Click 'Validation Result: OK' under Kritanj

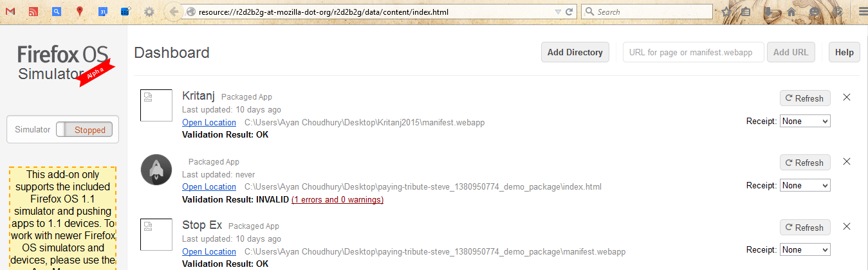(225, 134)
